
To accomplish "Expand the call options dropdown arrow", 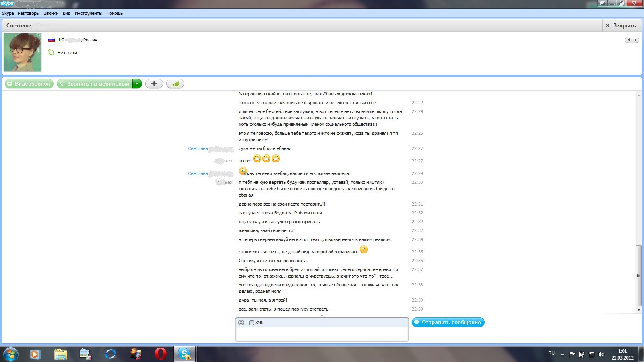I will coord(137,84).
